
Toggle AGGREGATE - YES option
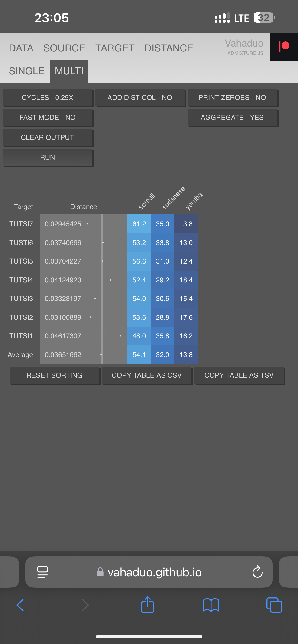pos(232,118)
